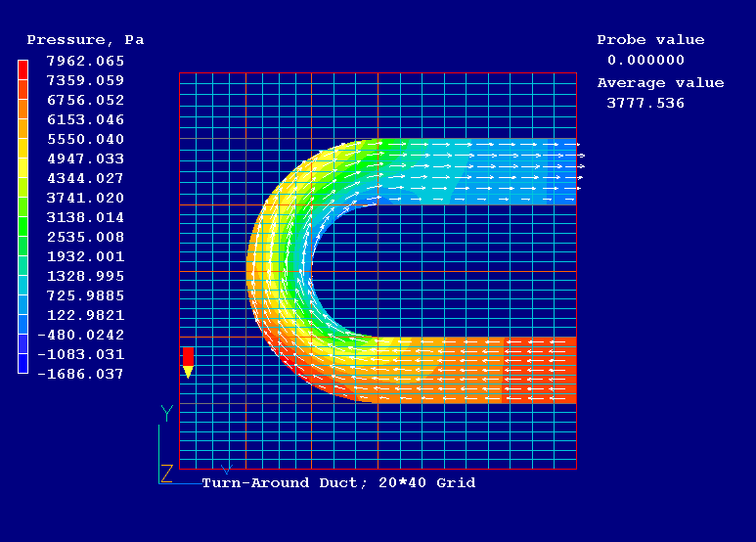Click the plot title 'Turn-Around Duct; 20*40 Grid'
Viewport: 756px width, 542px height.
point(338,483)
